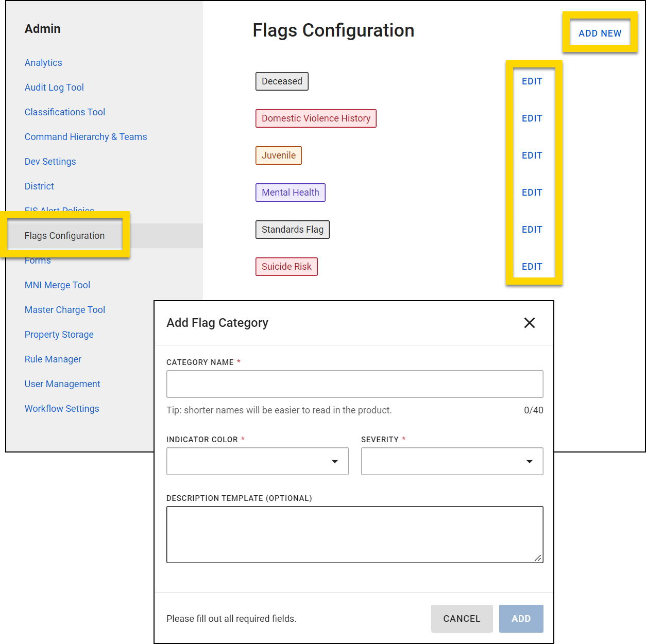The height and width of the screenshot is (644, 646).
Task: Click the ADD button in the dialog
Action: point(521,618)
